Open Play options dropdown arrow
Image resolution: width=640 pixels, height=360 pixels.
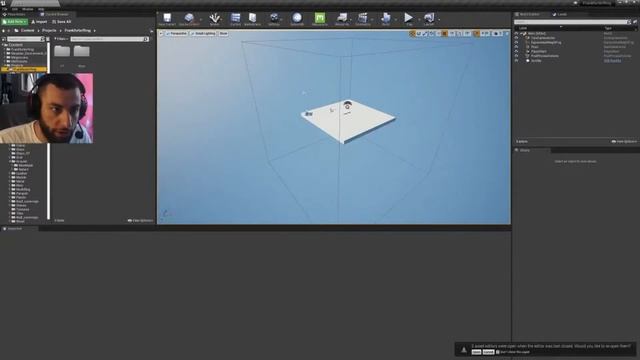click(418, 19)
